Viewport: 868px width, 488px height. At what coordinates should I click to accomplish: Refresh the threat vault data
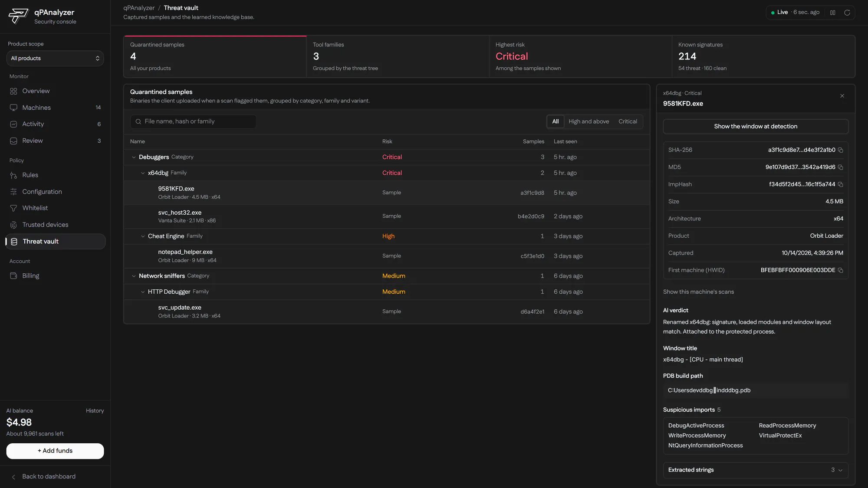pyautogui.click(x=847, y=13)
